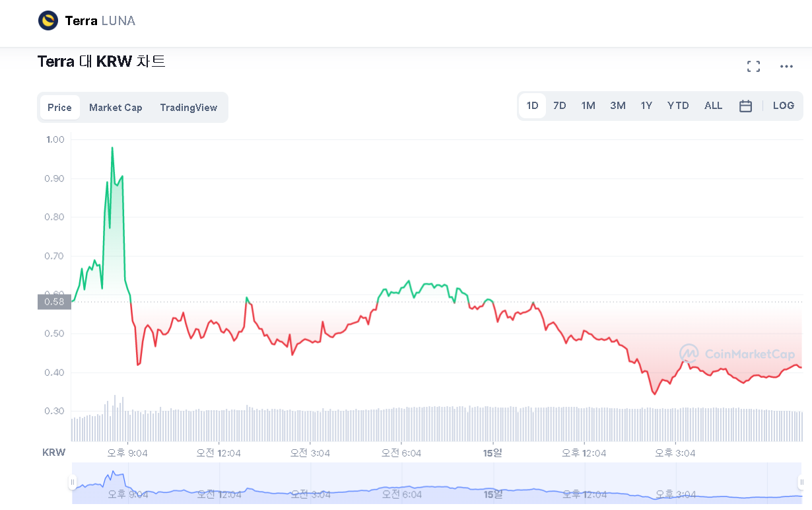Select the 3M time range
This screenshot has width=812, height=510.
(618, 106)
